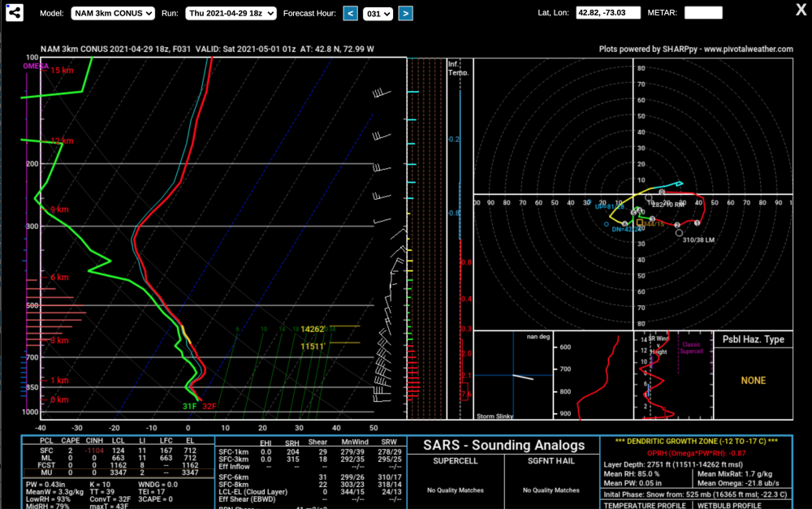
Task: Focus the METAR text box
Action: (x=702, y=13)
